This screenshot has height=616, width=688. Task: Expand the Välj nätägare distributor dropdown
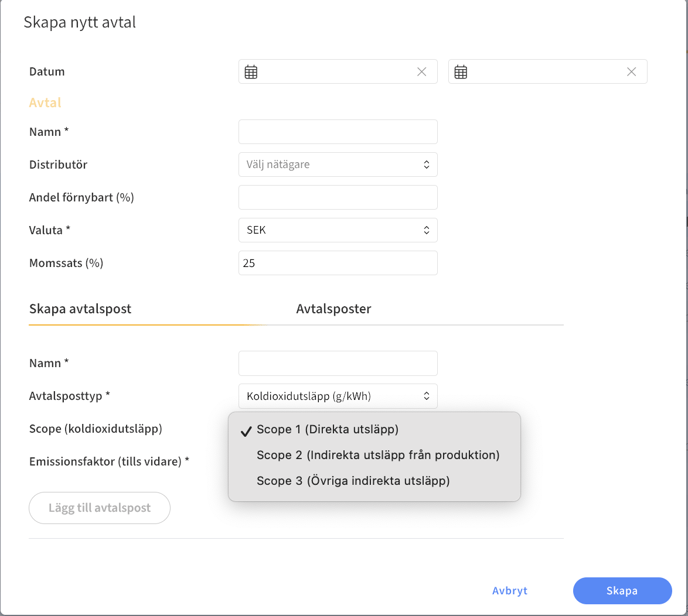(338, 165)
